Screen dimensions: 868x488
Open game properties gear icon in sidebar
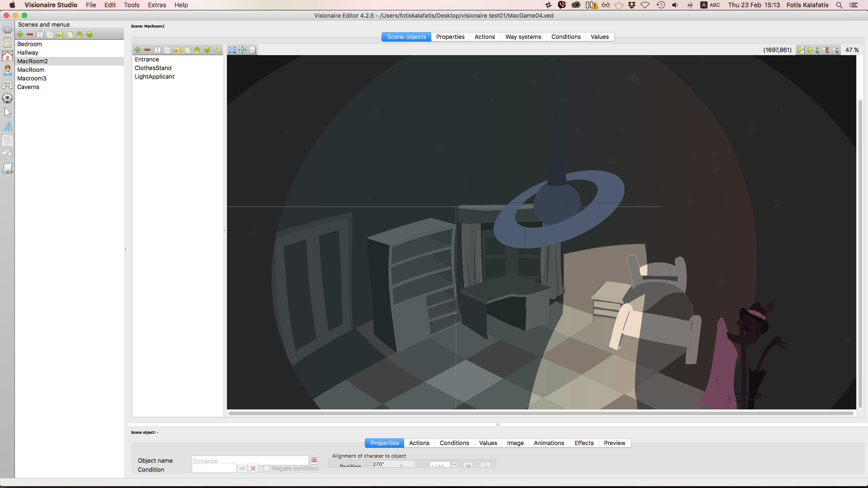(7, 28)
